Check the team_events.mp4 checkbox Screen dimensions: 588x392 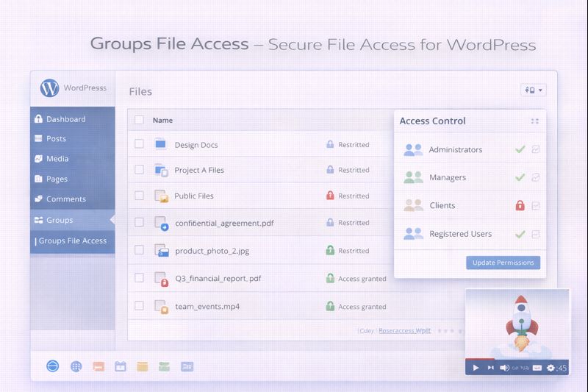[139, 306]
